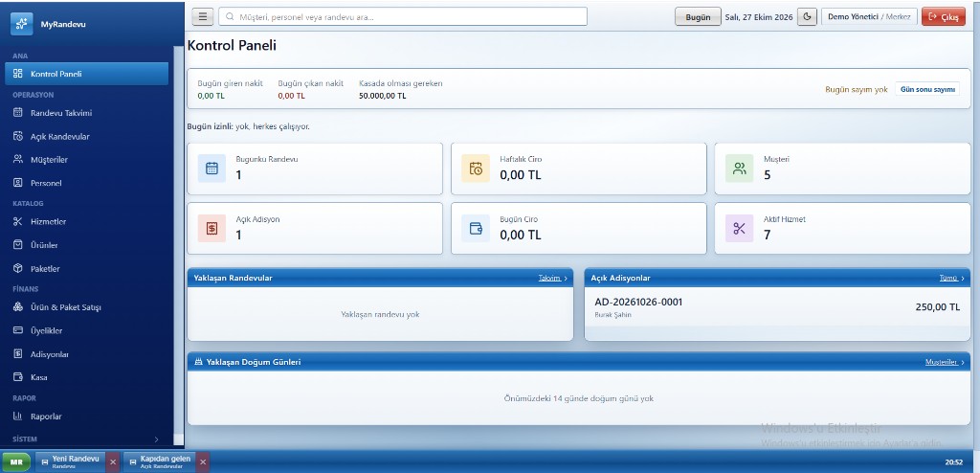Open Personel section
Viewport: 980px width, 473px height.
click(86, 183)
